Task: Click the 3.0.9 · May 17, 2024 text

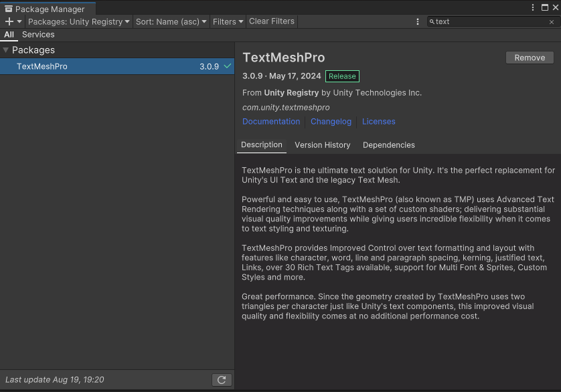Action: [x=282, y=76]
